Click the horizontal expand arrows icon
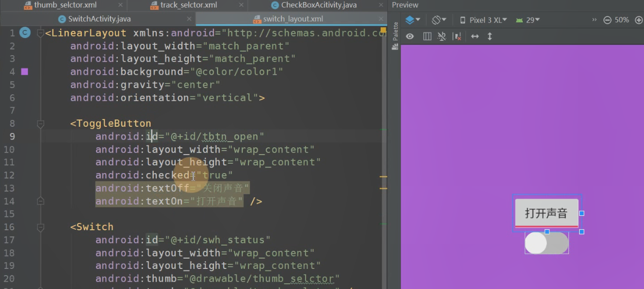 (475, 37)
